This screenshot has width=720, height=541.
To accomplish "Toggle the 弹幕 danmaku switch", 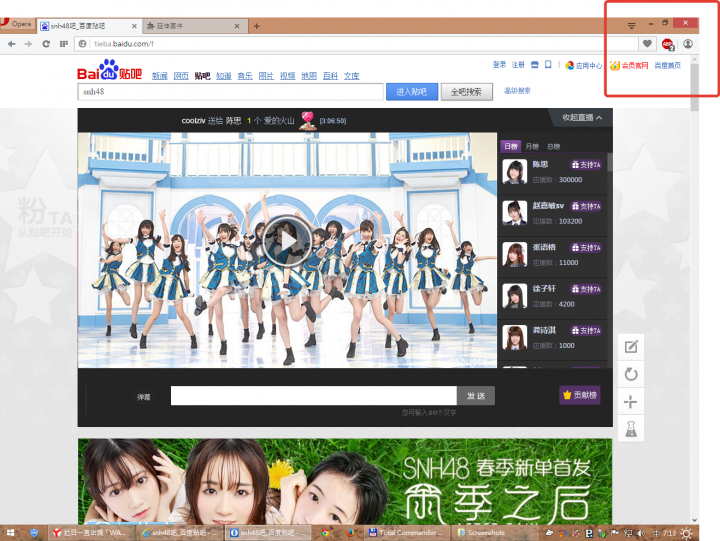I will 143,397.
